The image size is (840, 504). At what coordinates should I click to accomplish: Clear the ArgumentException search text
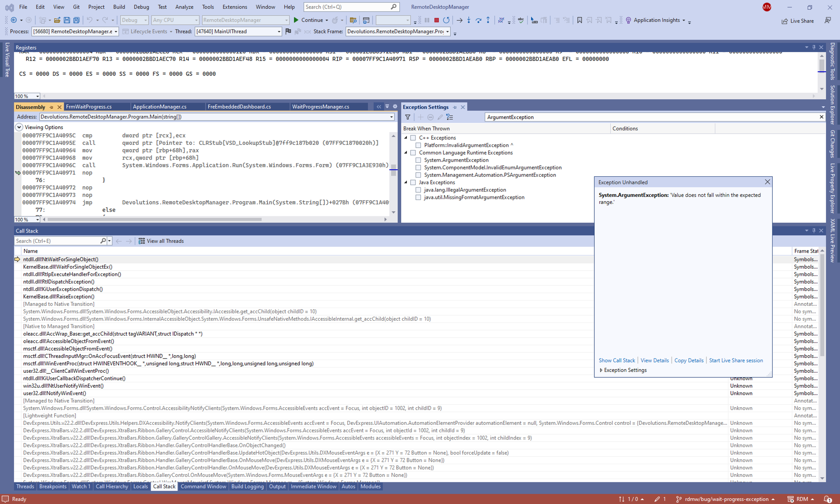pyautogui.click(x=821, y=117)
